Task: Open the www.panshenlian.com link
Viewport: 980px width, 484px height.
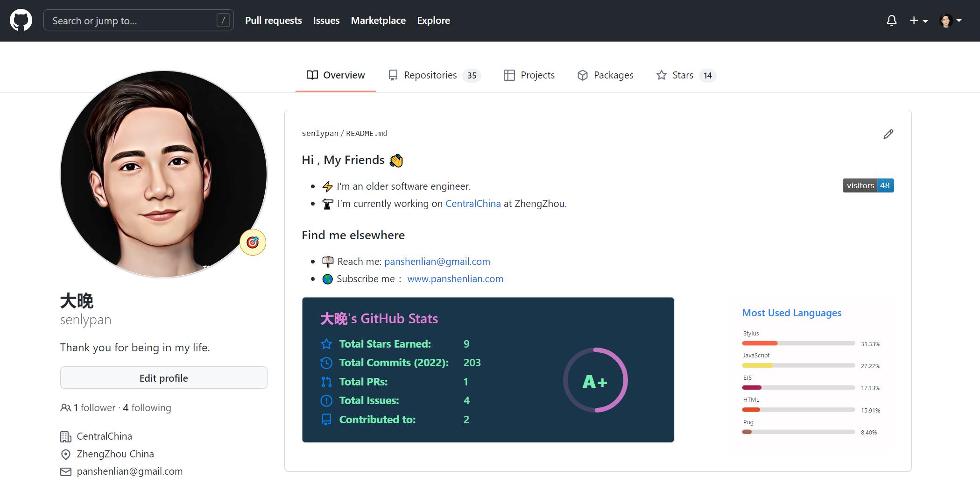Action: (455, 279)
